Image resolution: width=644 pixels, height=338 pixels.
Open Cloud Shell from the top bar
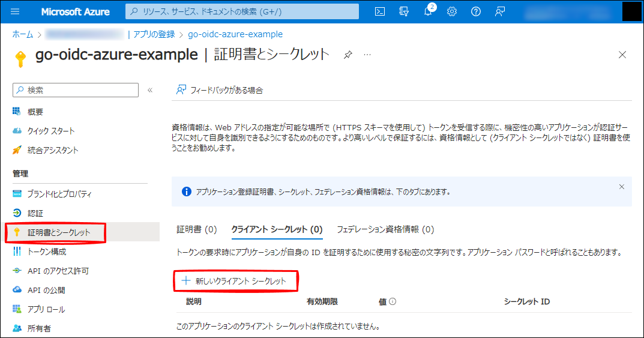click(379, 11)
